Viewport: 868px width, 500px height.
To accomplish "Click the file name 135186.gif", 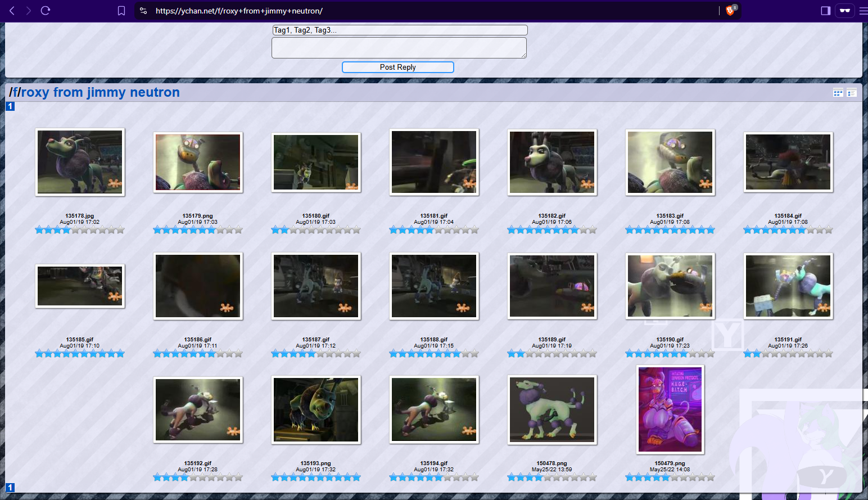I will [198, 340].
